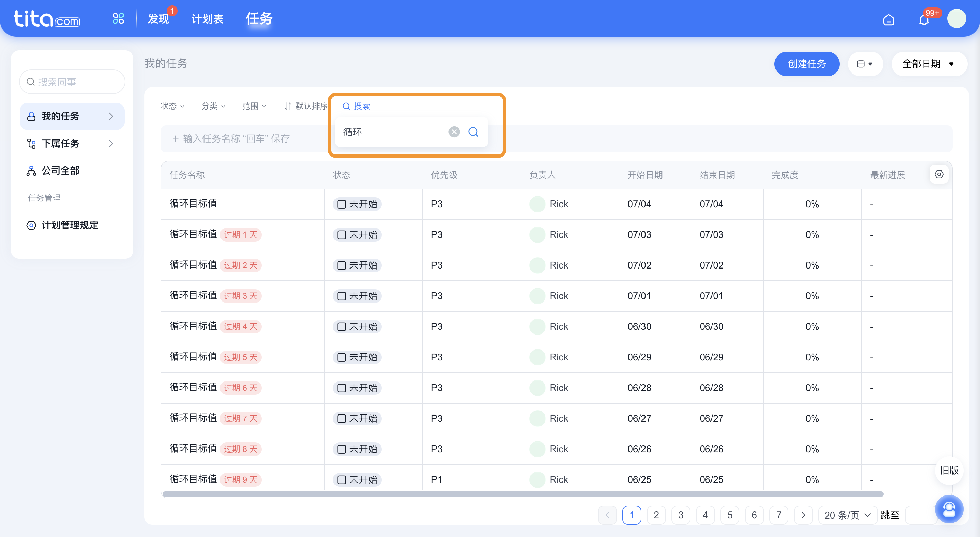Toggle status checkbox for overdue 5 days task
The height and width of the screenshot is (537, 980).
point(342,357)
